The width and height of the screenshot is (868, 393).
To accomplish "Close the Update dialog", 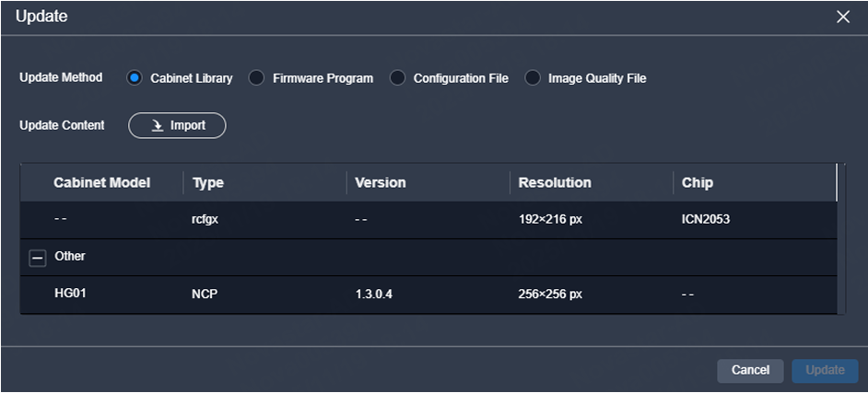I will [842, 17].
